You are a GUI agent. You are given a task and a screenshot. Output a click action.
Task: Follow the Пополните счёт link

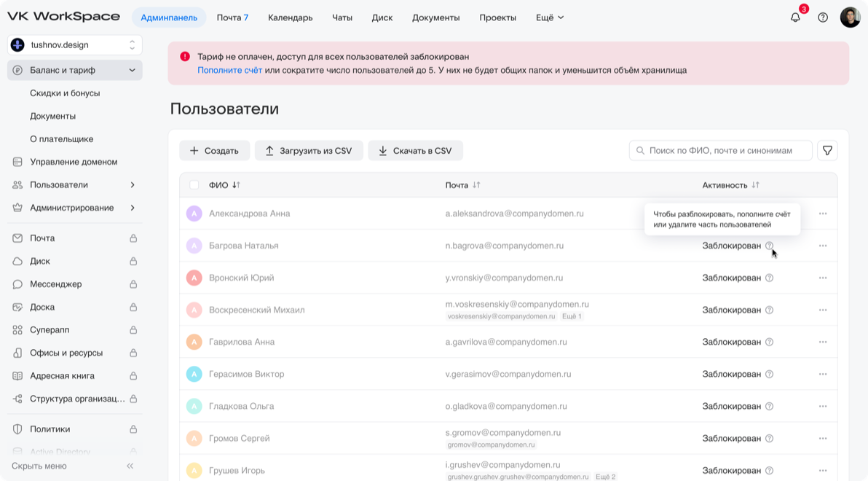(x=229, y=71)
